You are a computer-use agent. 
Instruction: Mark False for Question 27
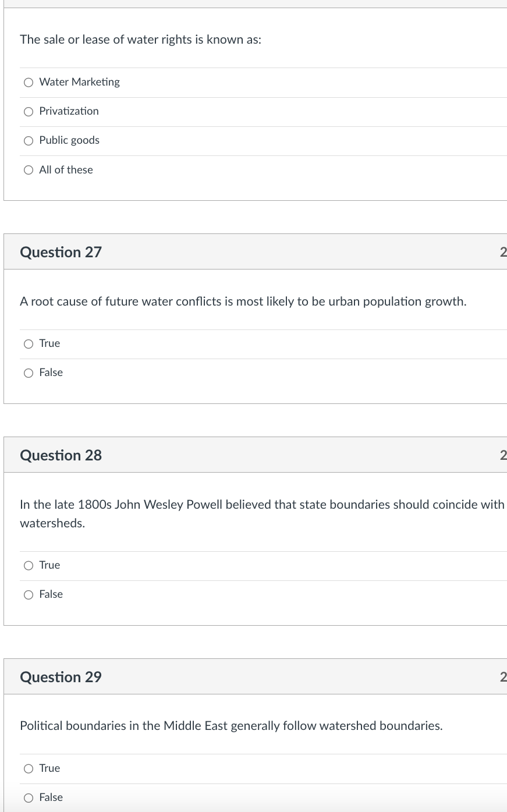point(29,373)
